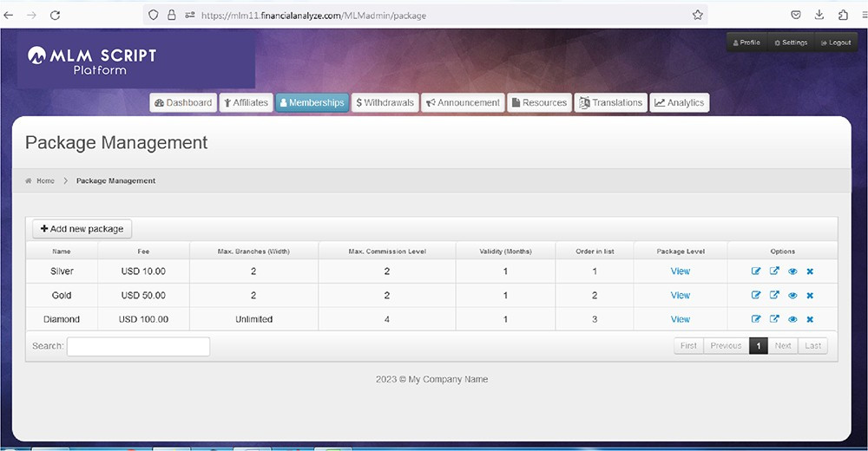This screenshot has height=451, width=868.
Task: Open external link icon for Diamond package
Action: 774,319
